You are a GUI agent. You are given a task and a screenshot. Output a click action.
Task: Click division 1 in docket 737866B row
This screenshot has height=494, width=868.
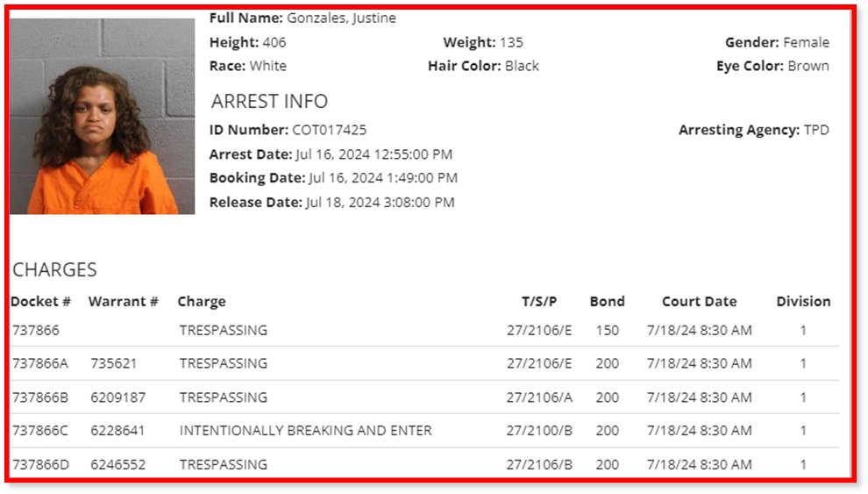[x=803, y=397]
